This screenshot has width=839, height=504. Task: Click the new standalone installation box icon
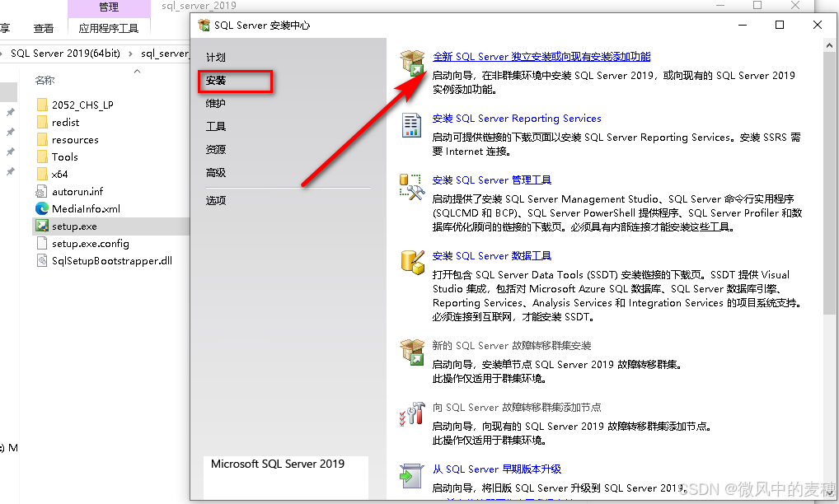412,63
